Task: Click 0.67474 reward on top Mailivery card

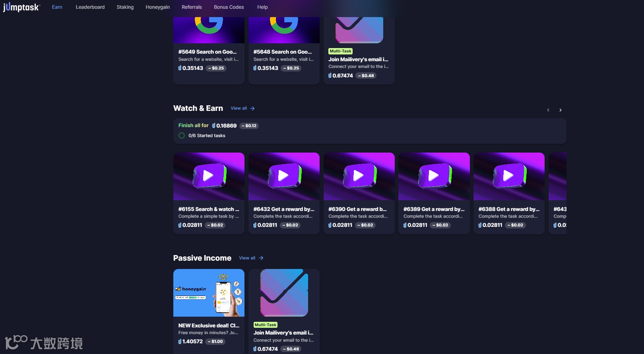Action: [343, 75]
